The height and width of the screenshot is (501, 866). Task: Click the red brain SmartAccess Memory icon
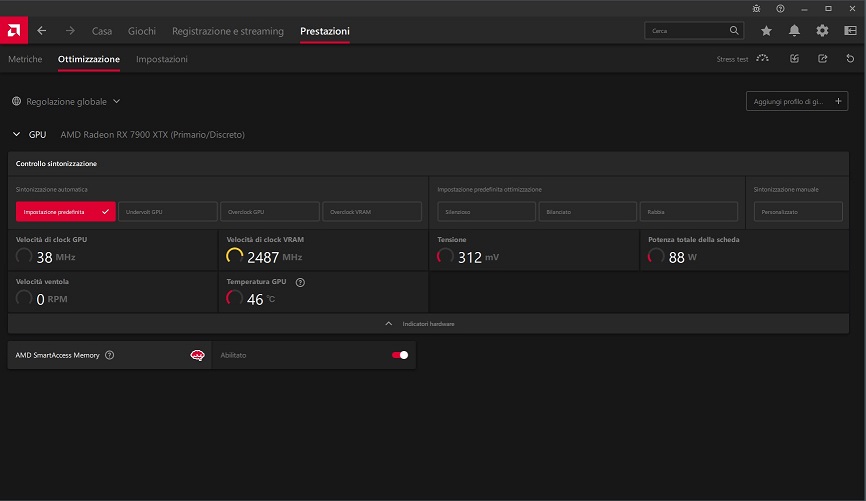click(197, 355)
